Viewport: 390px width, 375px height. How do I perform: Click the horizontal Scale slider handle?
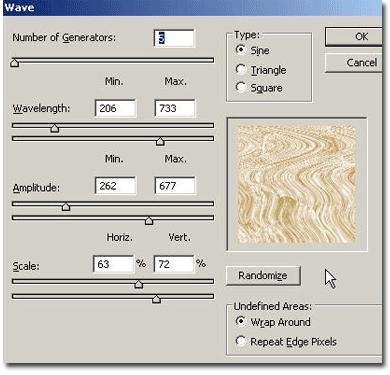139,284
